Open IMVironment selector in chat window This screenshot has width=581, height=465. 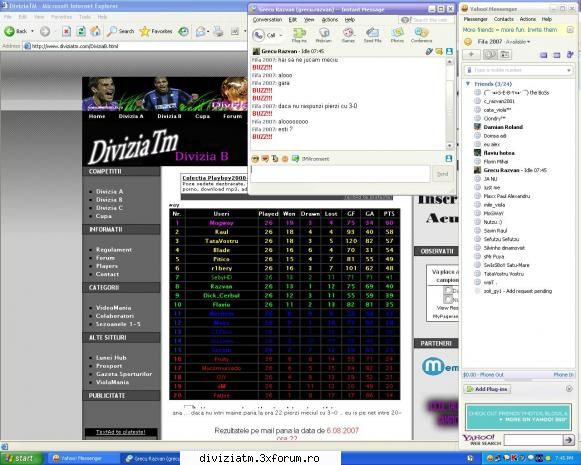pyautogui.click(x=311, y=159)
